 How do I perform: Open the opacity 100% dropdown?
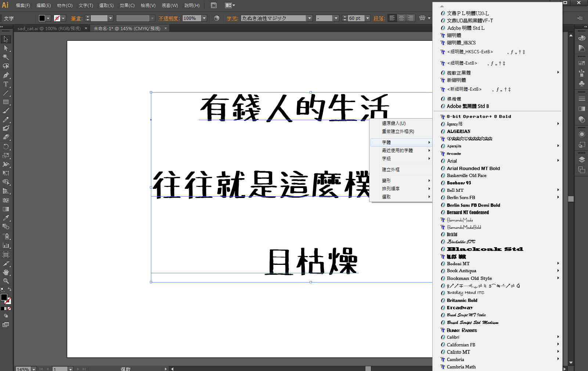(204, 18)
